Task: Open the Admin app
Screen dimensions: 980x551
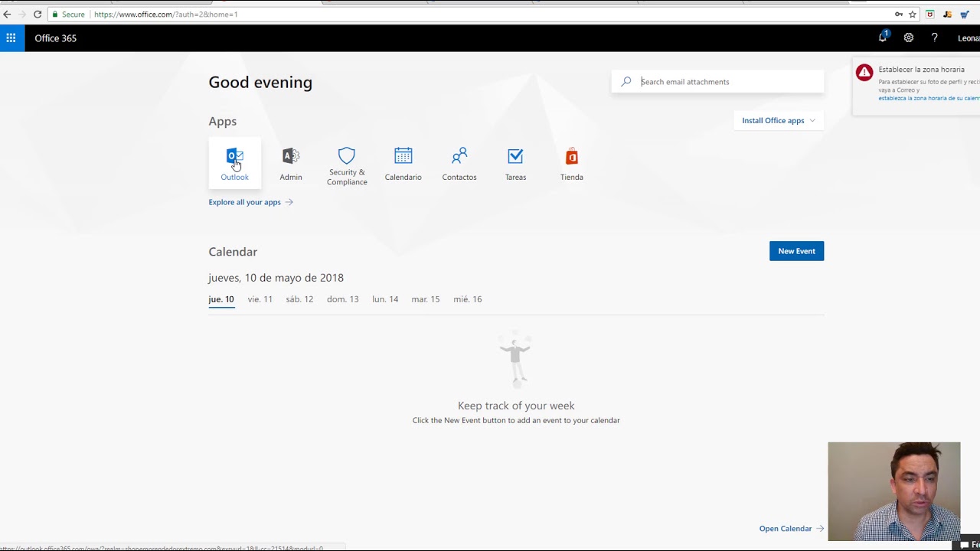Action: coord(291,163)
